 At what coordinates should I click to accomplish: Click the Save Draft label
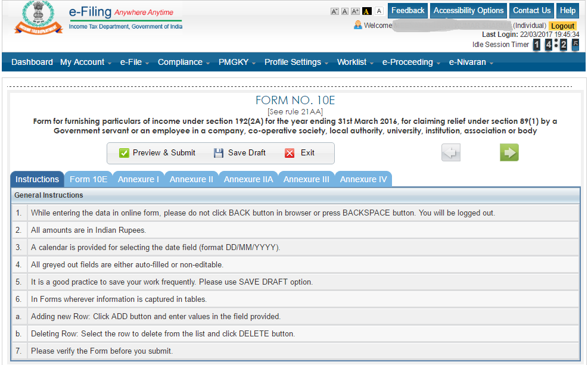coord(247,153)
